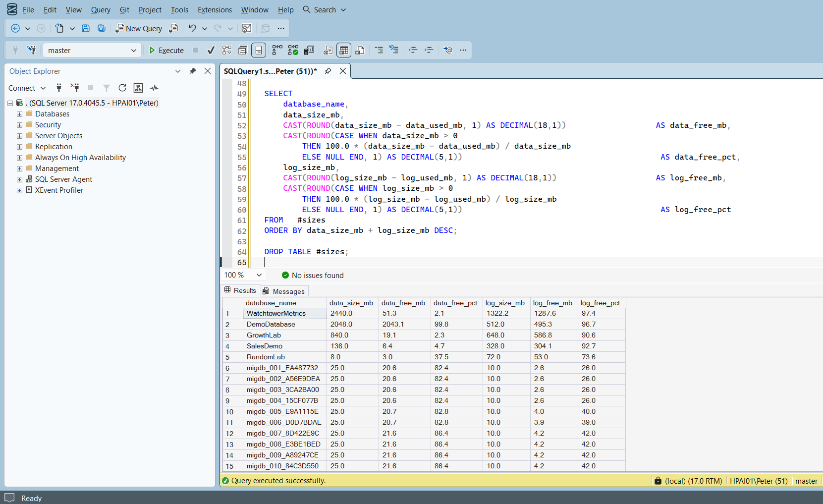Refresh the Object Explorer tree

[122, 88]
